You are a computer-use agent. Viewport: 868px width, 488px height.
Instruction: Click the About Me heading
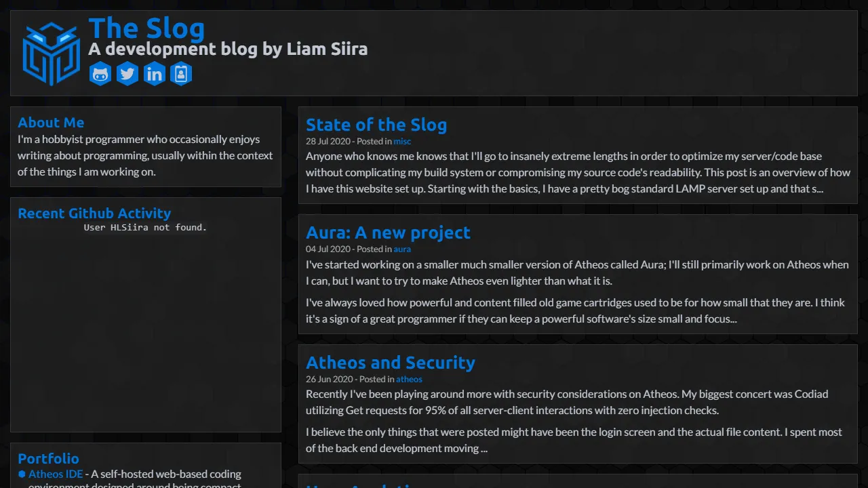pos(51,123)
